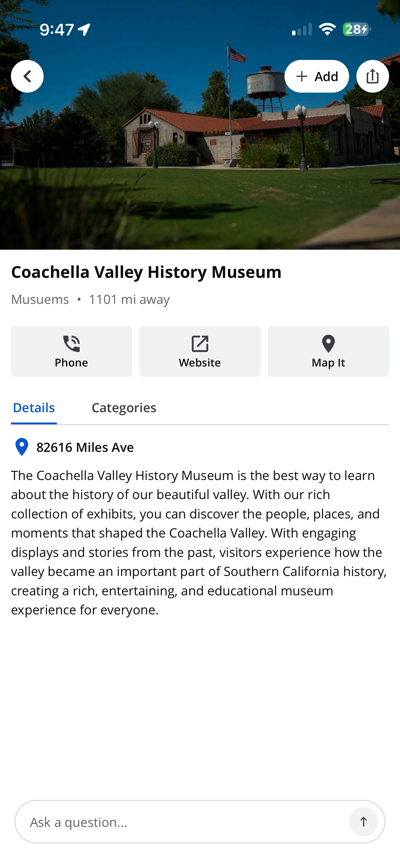Tap the Wi-Fi status icon

(x=327, y=29)
